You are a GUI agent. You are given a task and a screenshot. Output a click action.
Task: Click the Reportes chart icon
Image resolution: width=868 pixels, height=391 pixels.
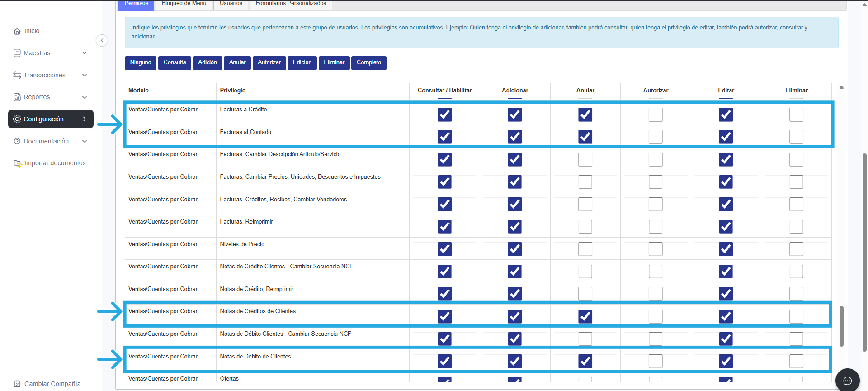click(x=17, y=97)
